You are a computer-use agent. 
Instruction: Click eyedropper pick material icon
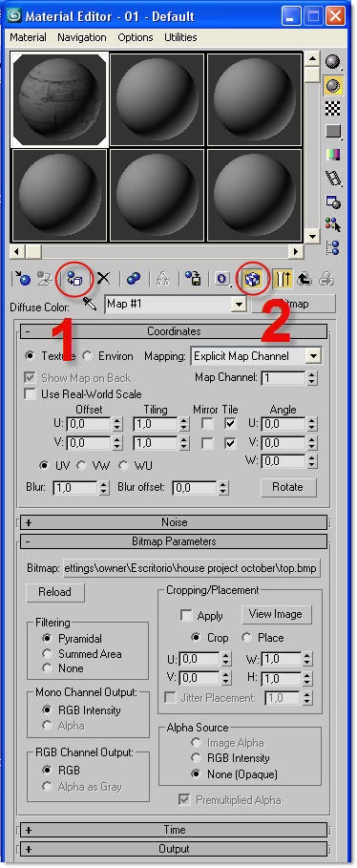tap(89, 304)
